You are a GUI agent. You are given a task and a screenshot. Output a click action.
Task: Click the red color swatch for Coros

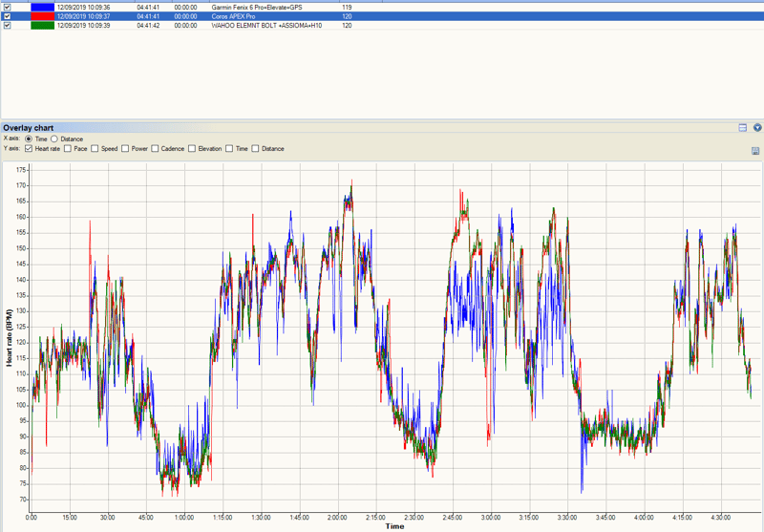click(42, 16)
